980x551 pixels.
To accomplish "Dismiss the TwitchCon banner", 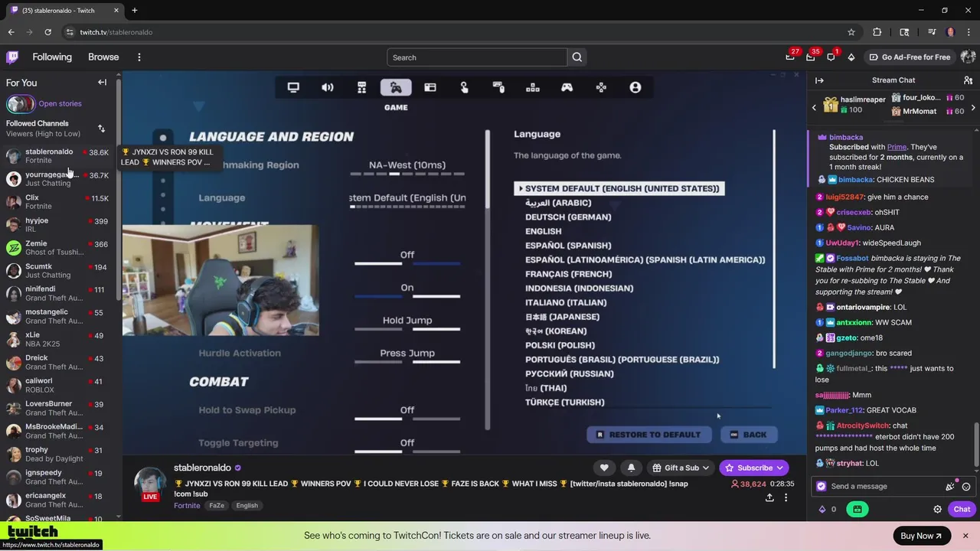I will tap(965, 536).
